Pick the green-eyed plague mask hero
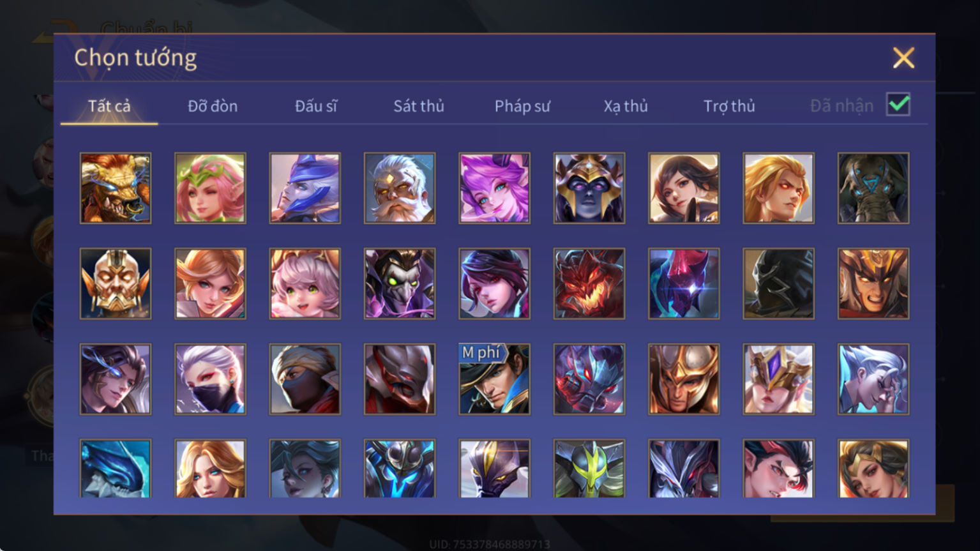Screen dimensions: 980x551 [400, 283]
